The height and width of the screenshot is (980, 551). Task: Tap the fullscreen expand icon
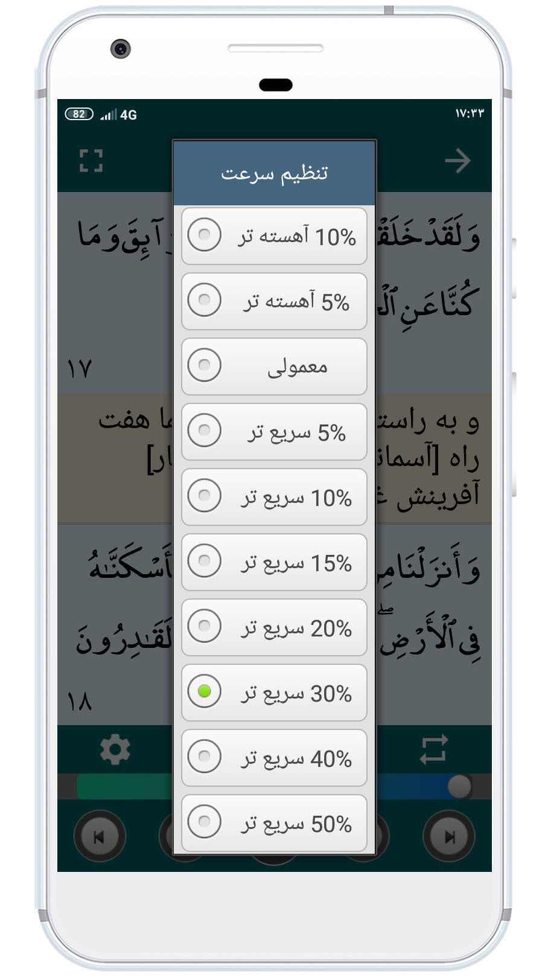point(91,161)
